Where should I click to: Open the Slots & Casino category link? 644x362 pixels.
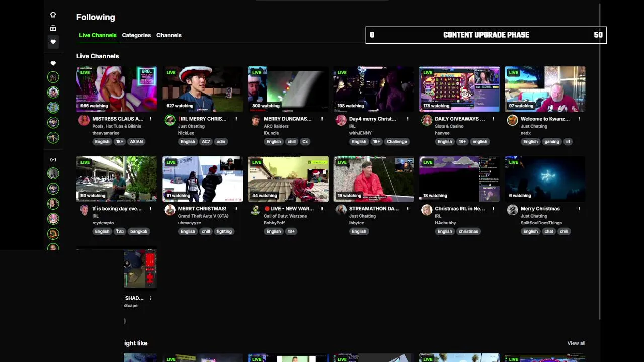coord(449,126)
